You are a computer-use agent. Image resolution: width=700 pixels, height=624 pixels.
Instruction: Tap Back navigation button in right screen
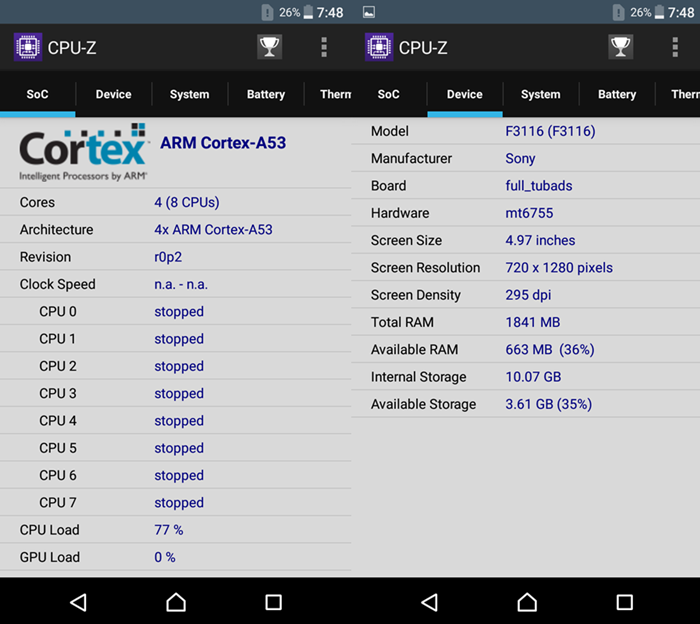coord(429,602)
